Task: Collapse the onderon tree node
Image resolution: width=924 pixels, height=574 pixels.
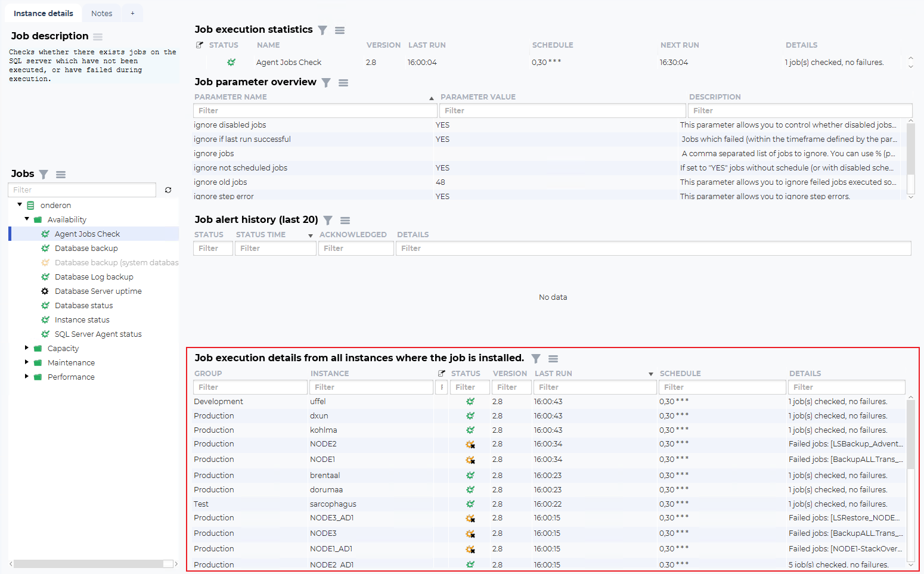Action: (x=20, y=204)
